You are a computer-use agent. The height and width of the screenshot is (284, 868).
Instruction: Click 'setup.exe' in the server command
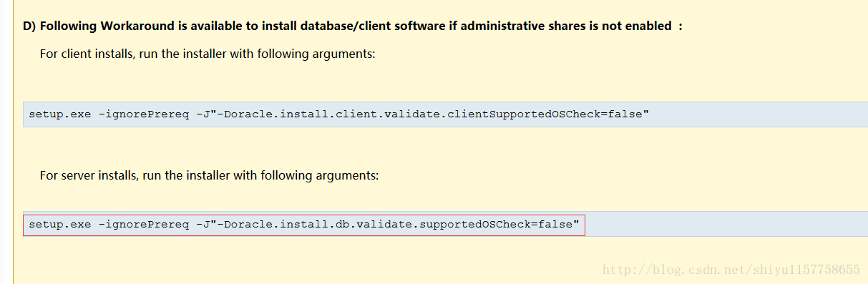point(59,225)
